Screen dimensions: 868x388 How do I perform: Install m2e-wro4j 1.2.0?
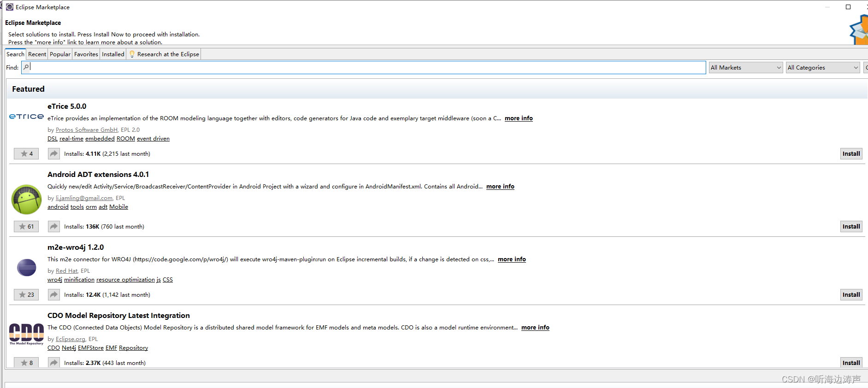pos(851,295)
